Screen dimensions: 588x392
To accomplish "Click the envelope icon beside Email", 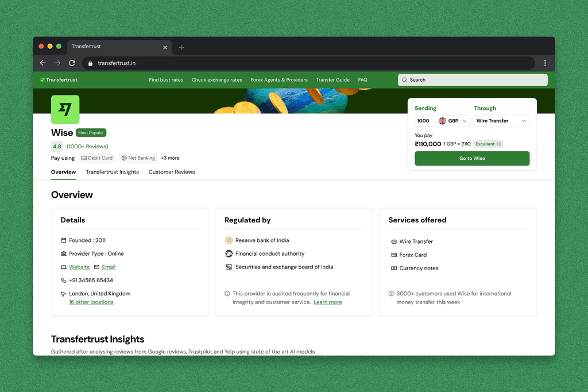I will tap(96, 267).
